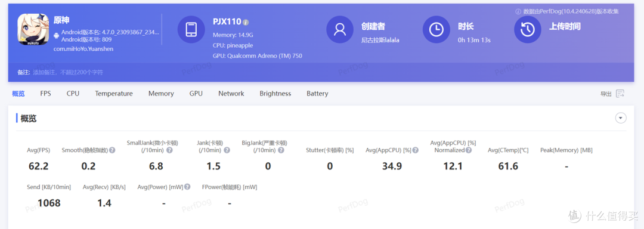Click the GPU: Qualcomm Adreno (TM) 750 text

pos(258,56)
